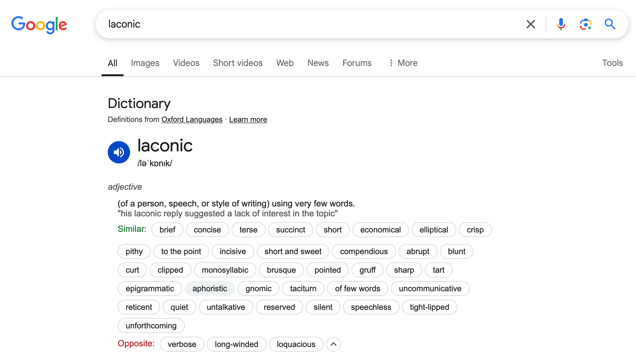This screenshot has height=364, width=636.
Task: Open the More search filters menu
Action: coord(403,63)
